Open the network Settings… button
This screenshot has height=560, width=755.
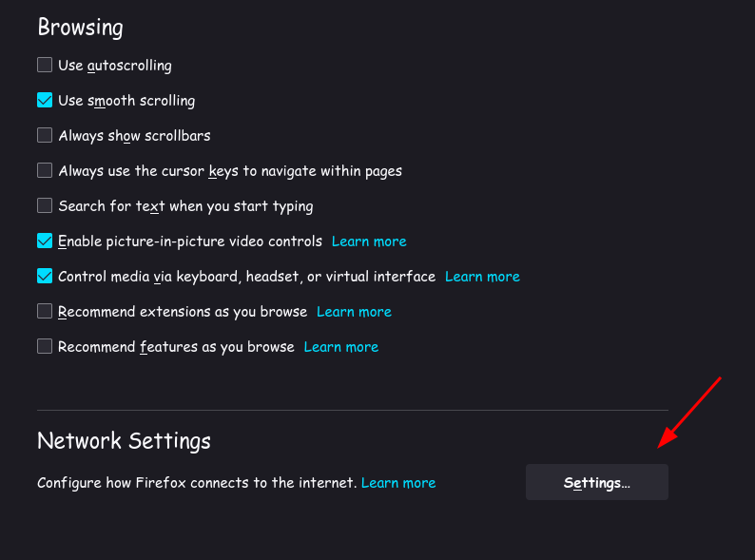click(596, 482)
